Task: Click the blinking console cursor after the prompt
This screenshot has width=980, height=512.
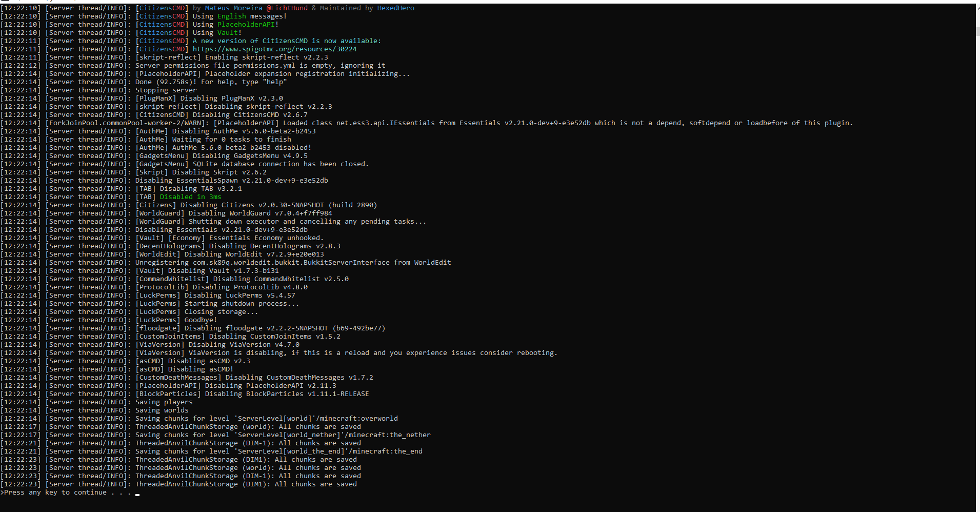Action: pyautogui.click(x=137, y=495)
